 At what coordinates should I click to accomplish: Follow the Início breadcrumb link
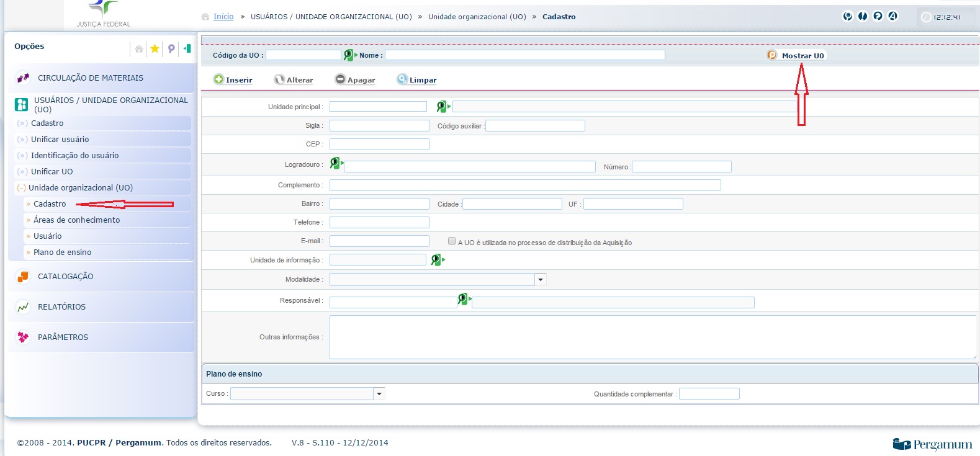(x=223, y=17)
